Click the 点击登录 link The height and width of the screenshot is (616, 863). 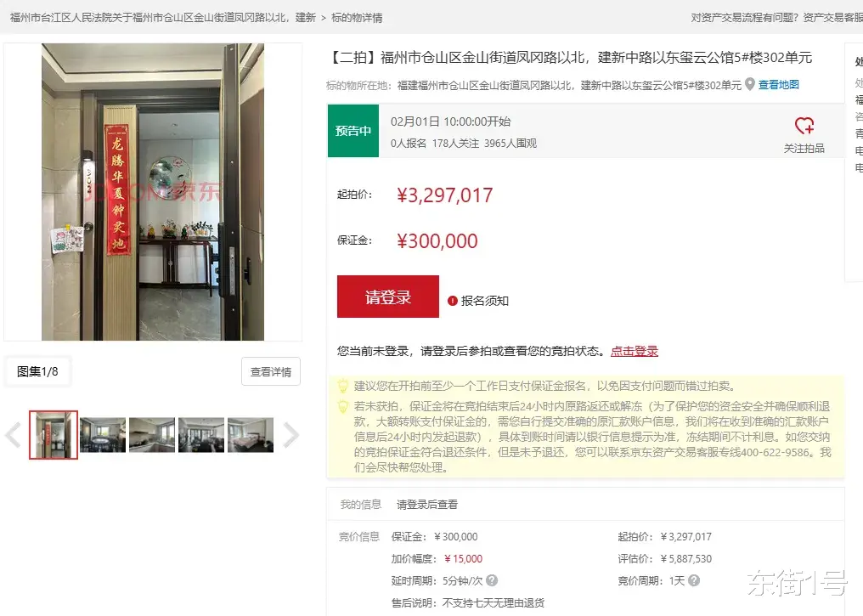pyautogui.click(x=634, y=351)
